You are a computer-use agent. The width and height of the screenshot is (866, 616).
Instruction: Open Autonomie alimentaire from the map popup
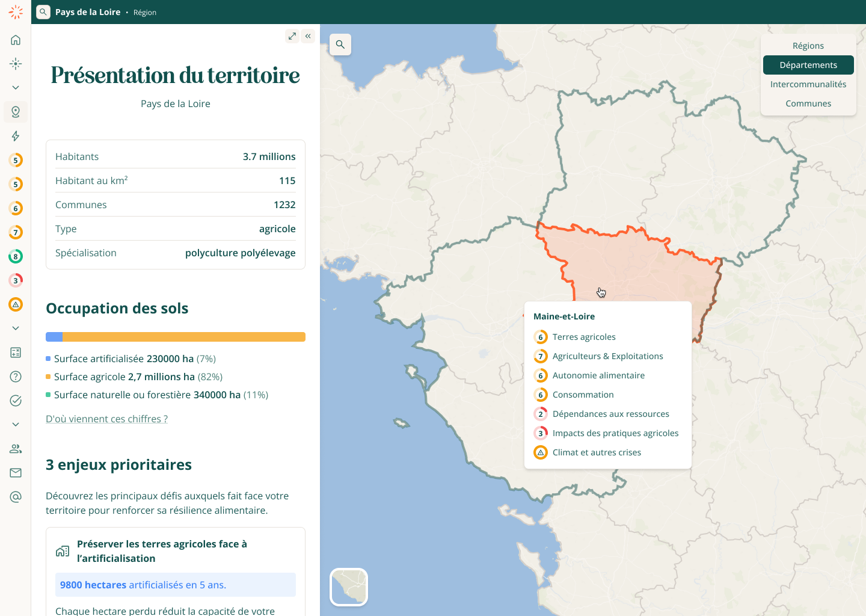pyautogui.click(x=598, y=375)
